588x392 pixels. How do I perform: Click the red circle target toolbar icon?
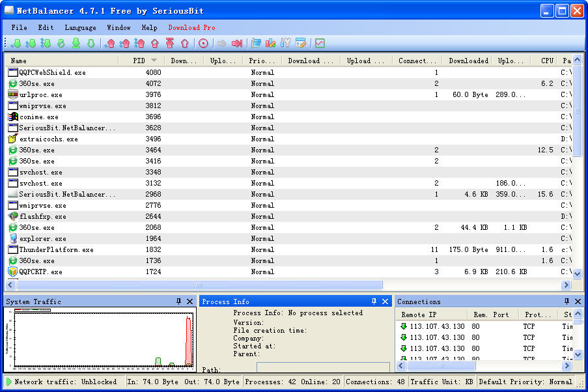[203, 44]
